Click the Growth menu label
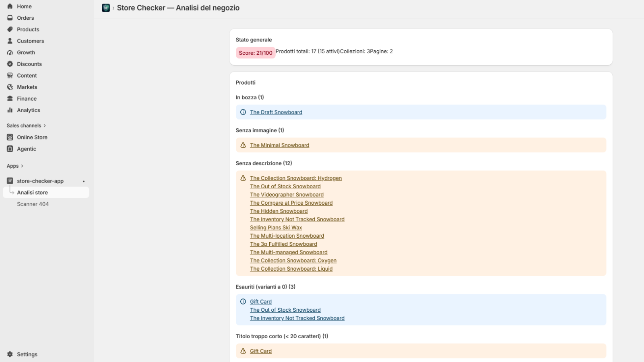The image size is (644, 362). (26, 53)
